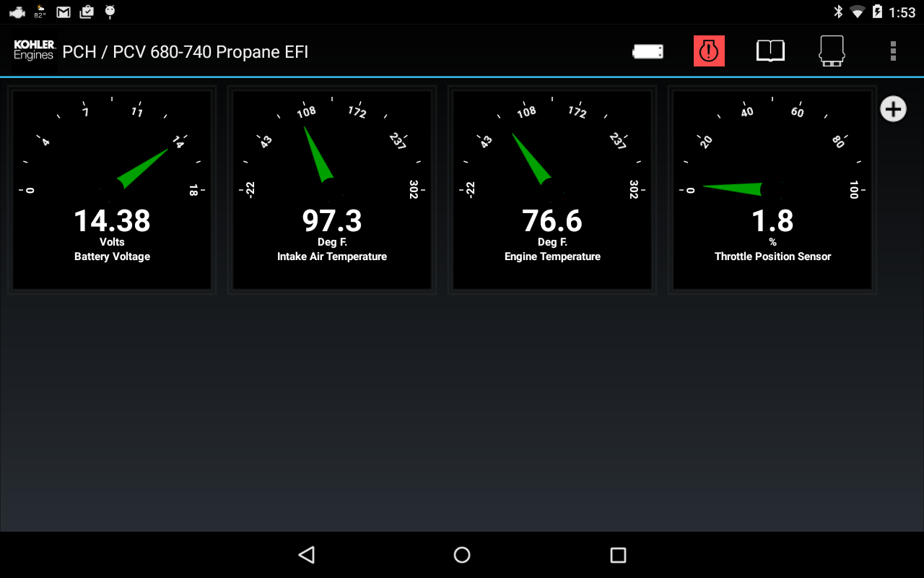Tap the 97.3 Deg F. reading

click(x=332, y=227)
